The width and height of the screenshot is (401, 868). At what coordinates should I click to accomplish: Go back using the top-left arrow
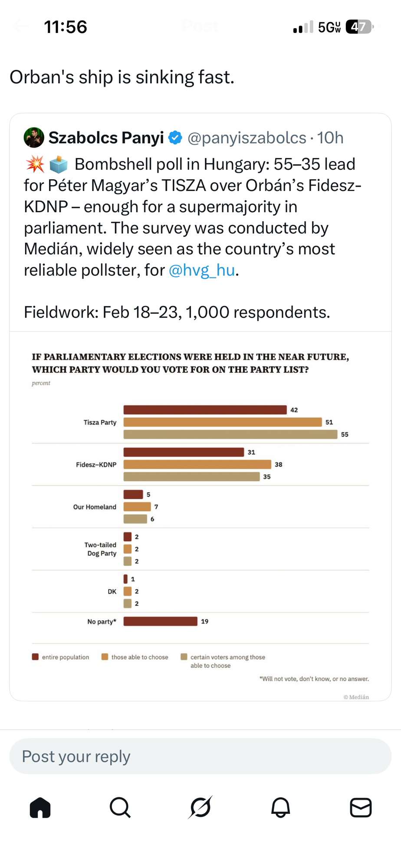coord(20,26)
